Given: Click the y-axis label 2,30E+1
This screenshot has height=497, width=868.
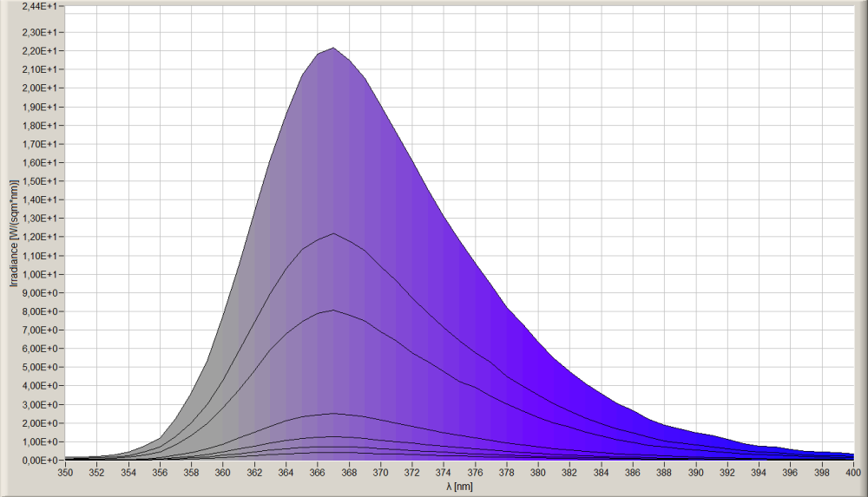Looking at the screenshot, I should pyautogui.click(x=38, y=32).
